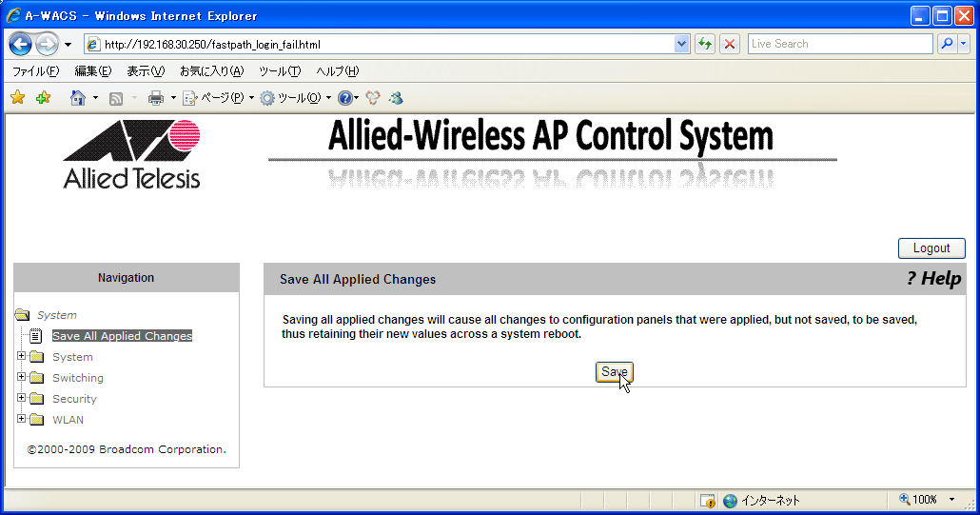The image size is (980, 515).
Task: Click the Print icon
Action: (x=156, y=98)
